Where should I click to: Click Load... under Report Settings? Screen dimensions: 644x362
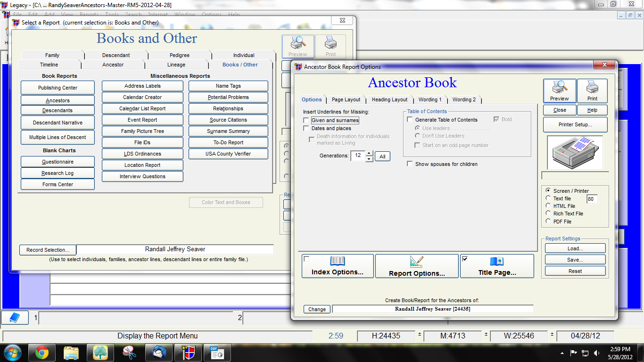(x=575, y=248)
